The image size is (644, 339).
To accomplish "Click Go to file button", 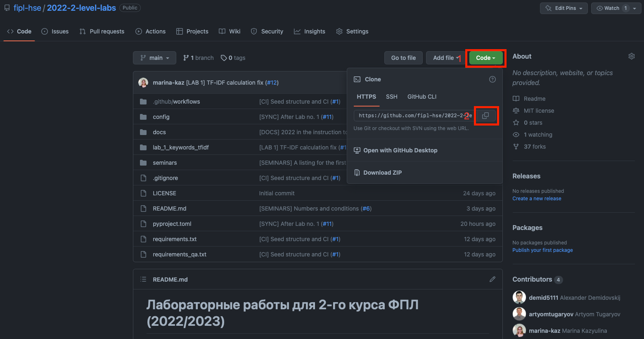I will [404, 58].
